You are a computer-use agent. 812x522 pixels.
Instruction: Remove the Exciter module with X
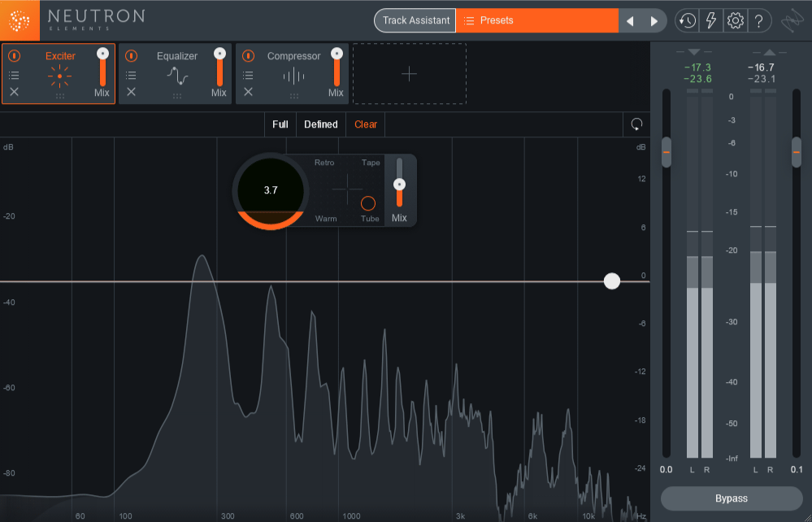(x=14, y=92)
